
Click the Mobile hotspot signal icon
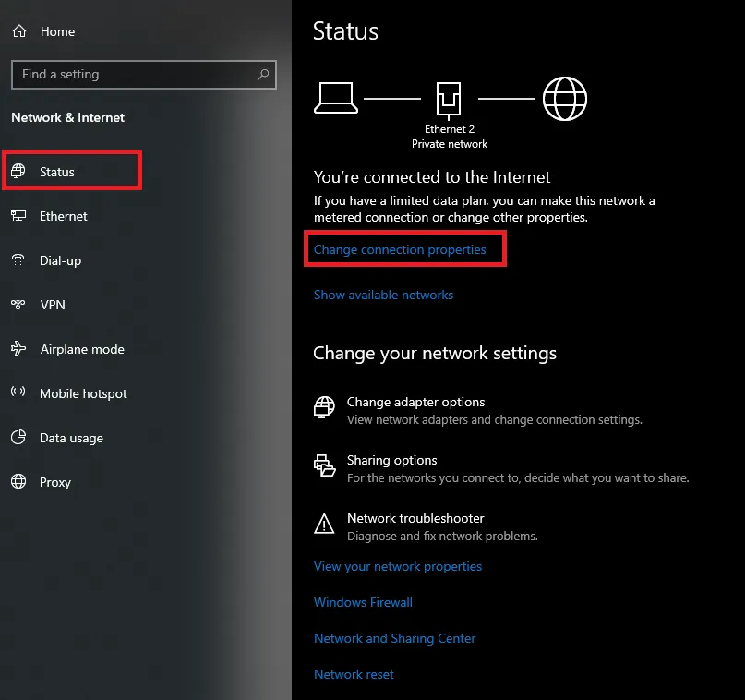(18, 393)
